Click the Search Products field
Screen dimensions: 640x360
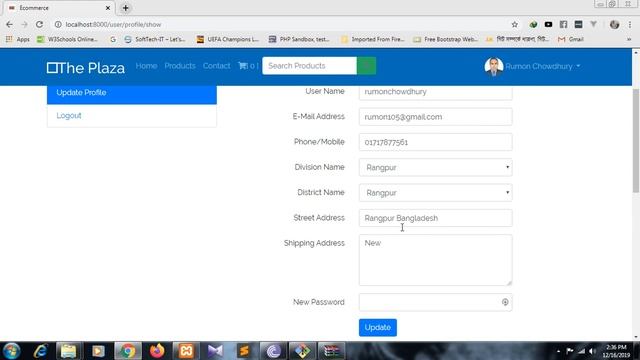(x=309, y=66)
